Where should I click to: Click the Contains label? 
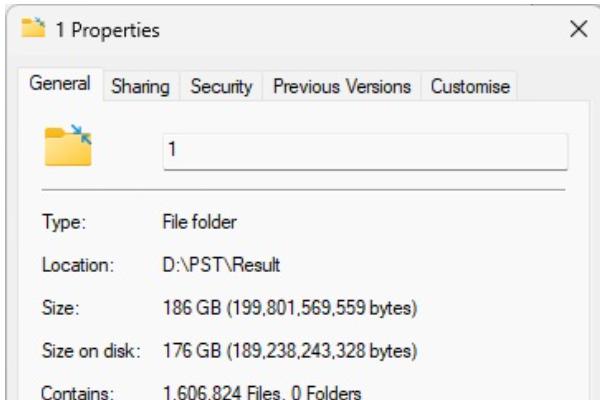coord(72,392)
